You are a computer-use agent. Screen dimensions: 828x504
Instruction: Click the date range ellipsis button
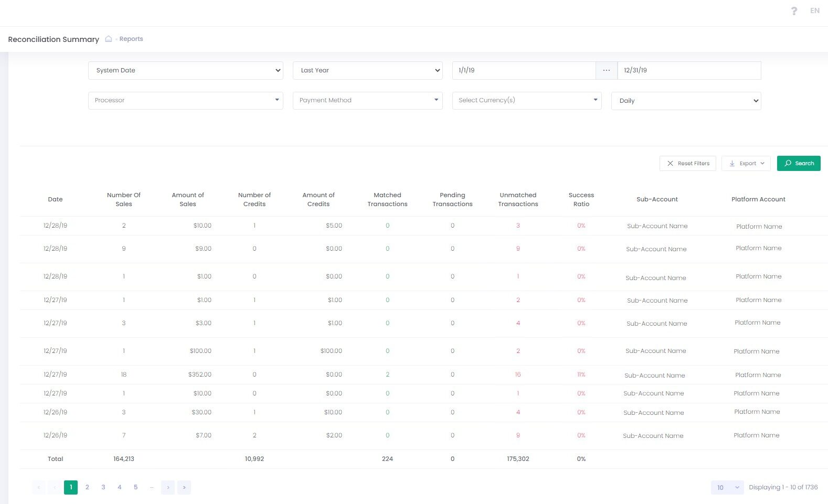(606, 70)
